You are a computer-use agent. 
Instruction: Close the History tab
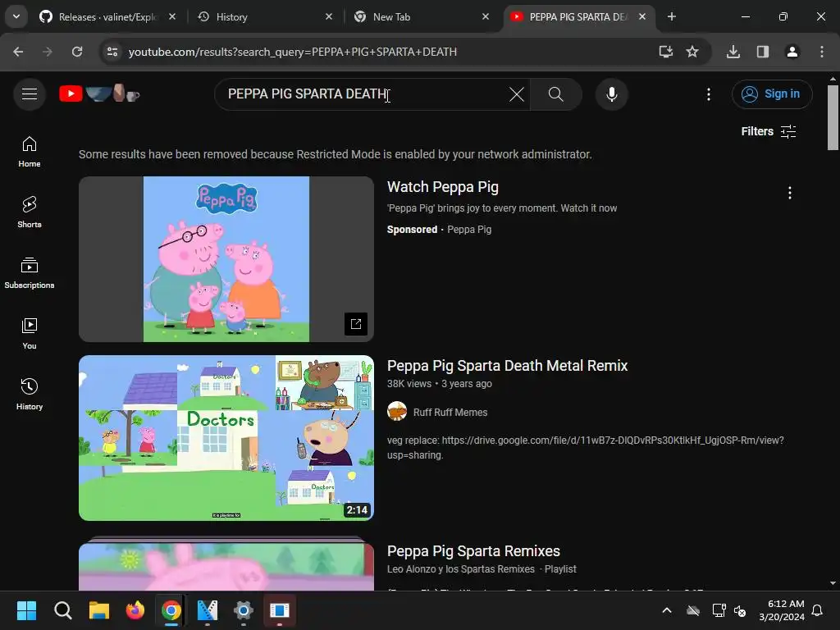point(329,16)
